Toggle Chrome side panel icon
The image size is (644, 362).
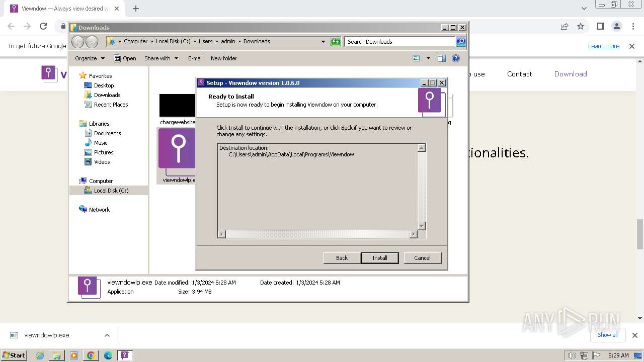(600, 26)
